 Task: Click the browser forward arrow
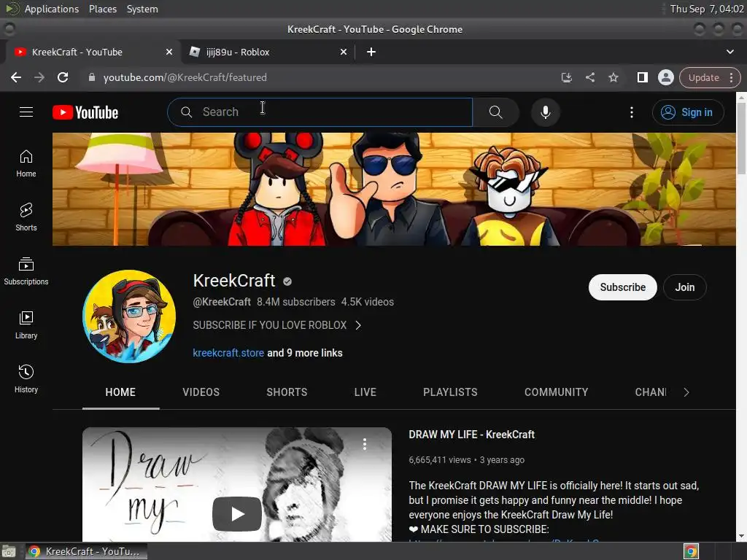click(39, 77)
